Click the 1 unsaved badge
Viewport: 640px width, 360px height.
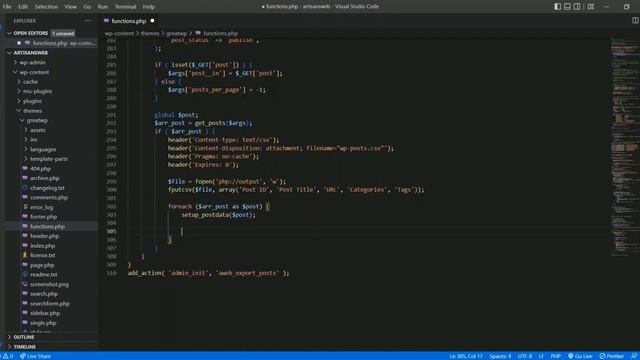(63, 33)
